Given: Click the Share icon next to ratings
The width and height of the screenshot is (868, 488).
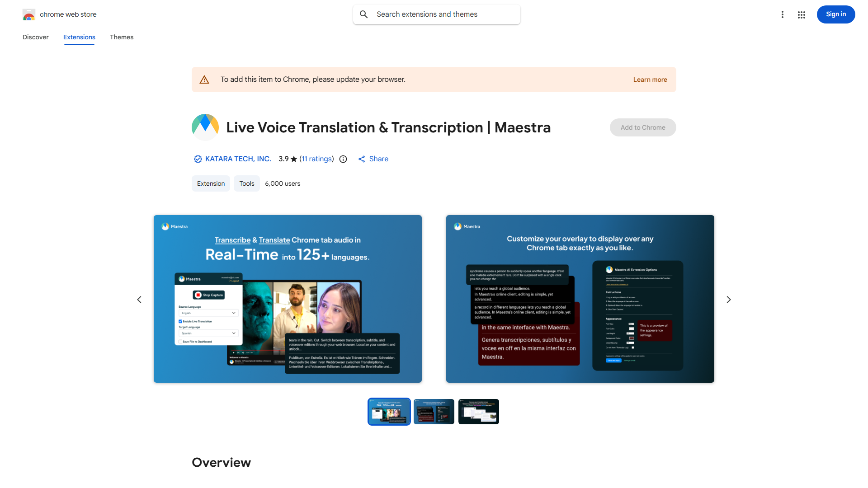Looking at the screenshot, I should (x=362, y=159).
